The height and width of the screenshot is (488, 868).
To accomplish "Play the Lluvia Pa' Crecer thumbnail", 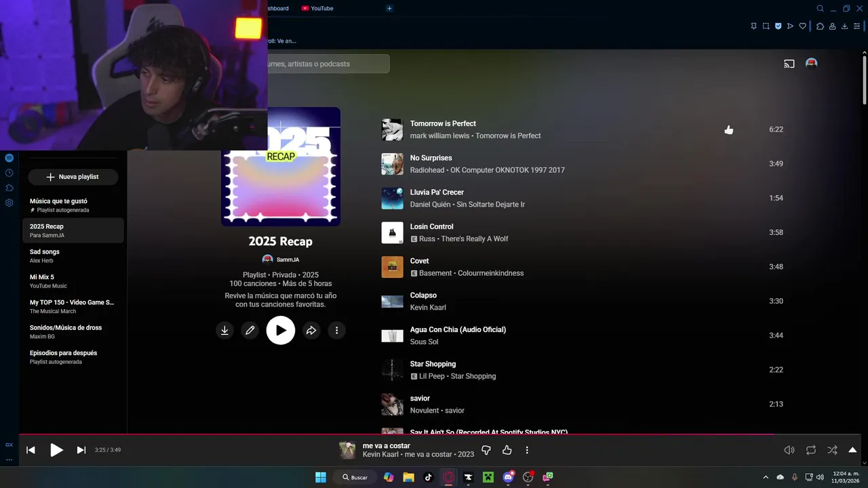I will tap(392, 199).
